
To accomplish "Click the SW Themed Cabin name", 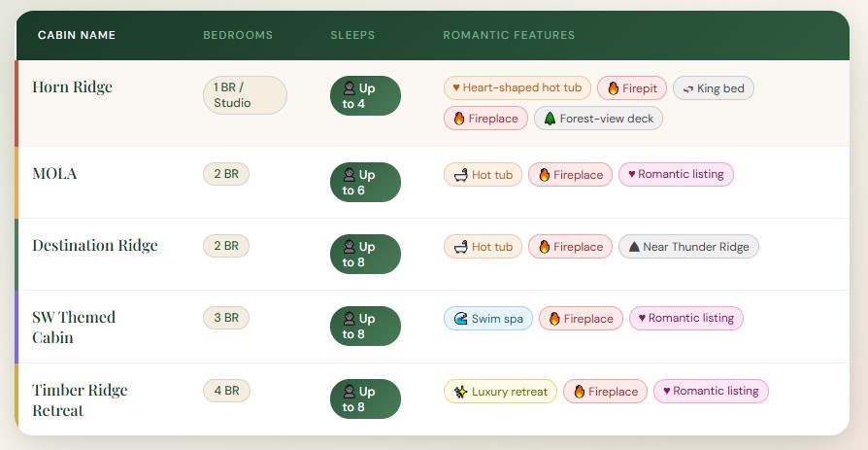I will coord(74,328).
